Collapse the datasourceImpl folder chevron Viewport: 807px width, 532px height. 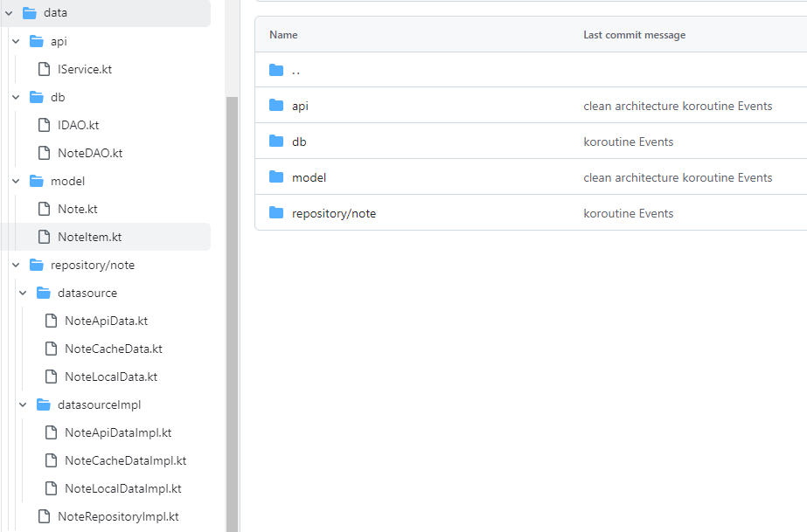pyautogui.click(x=22, y=404)
